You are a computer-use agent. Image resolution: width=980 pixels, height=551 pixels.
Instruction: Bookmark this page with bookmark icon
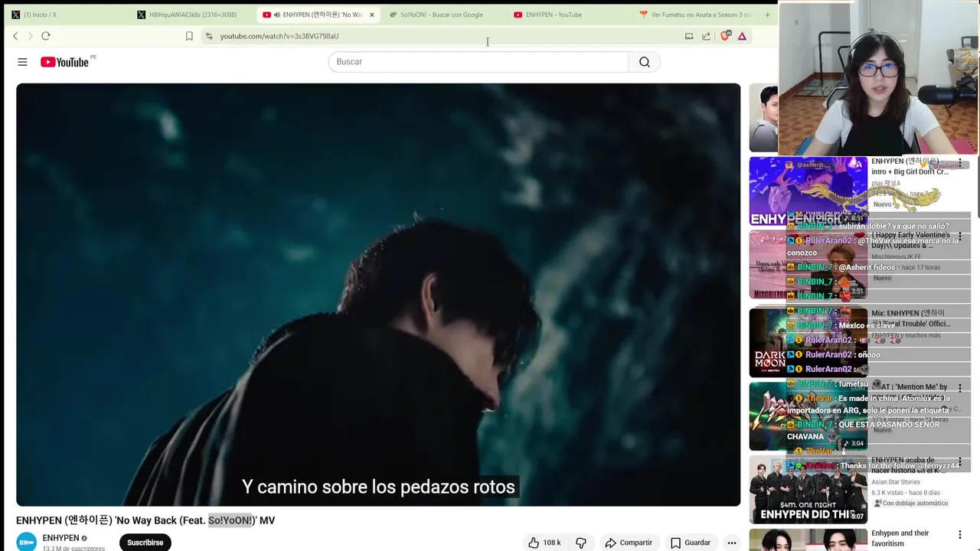189,36
